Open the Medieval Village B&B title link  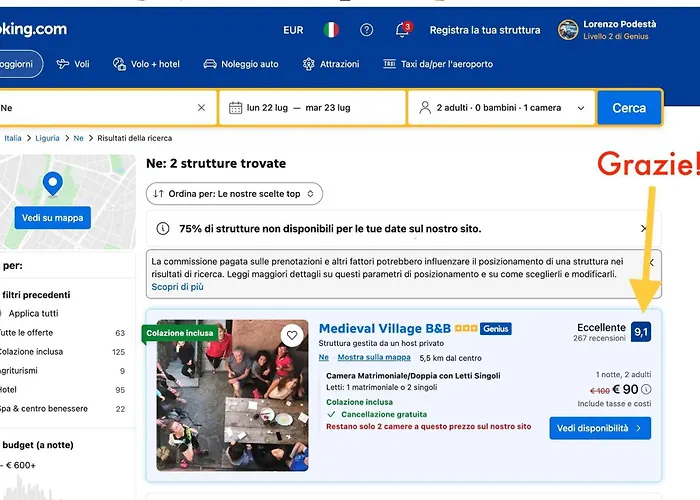(385, 329)
